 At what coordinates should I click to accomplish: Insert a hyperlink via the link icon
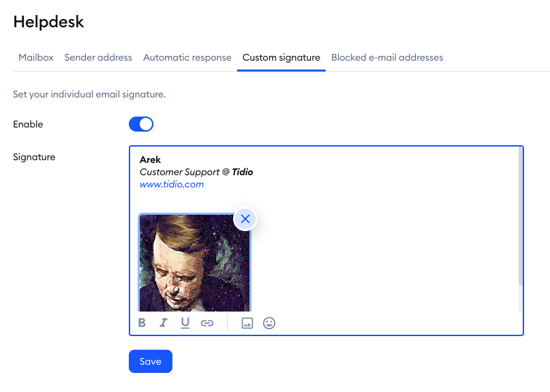(207, 323)
